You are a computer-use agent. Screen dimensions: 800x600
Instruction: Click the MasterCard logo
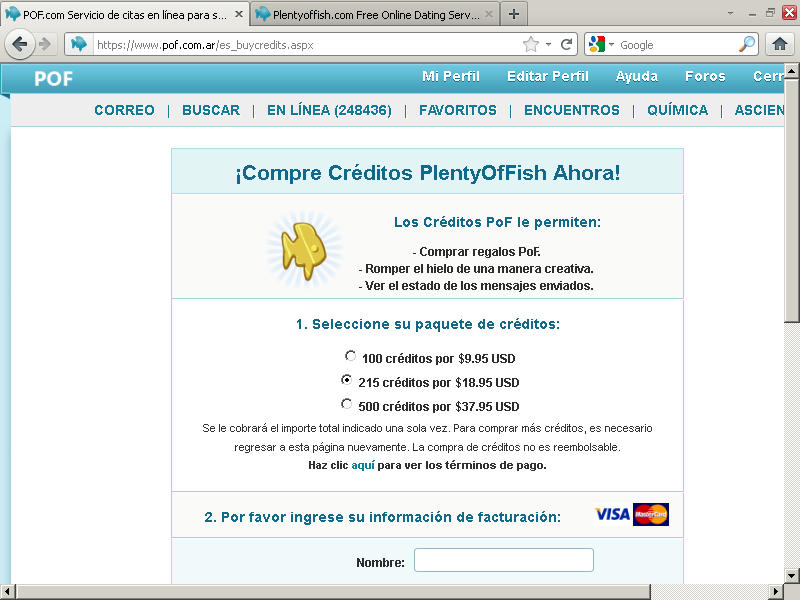click(x=651, y=514)
